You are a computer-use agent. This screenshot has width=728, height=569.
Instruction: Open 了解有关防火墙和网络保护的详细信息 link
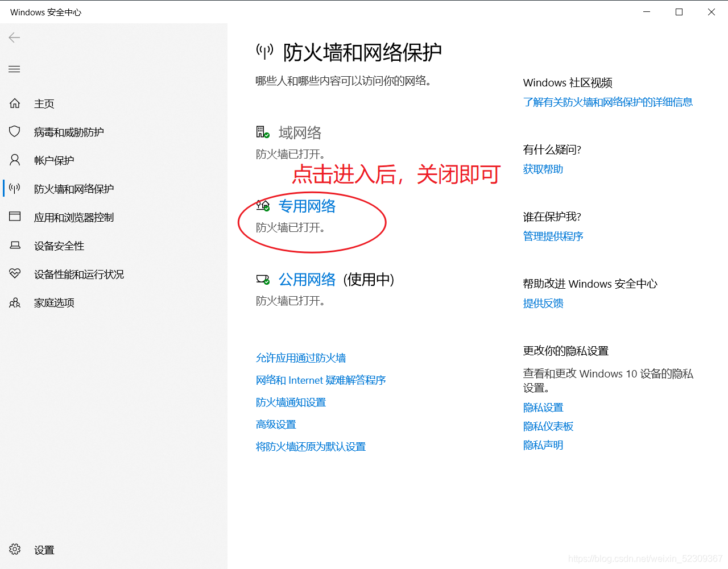coord(608,102)
